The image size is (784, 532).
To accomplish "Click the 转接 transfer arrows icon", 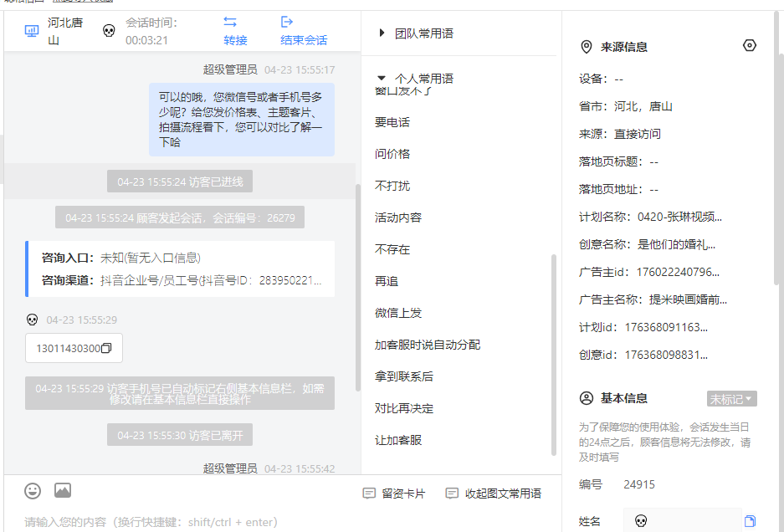I will point(230,22).
